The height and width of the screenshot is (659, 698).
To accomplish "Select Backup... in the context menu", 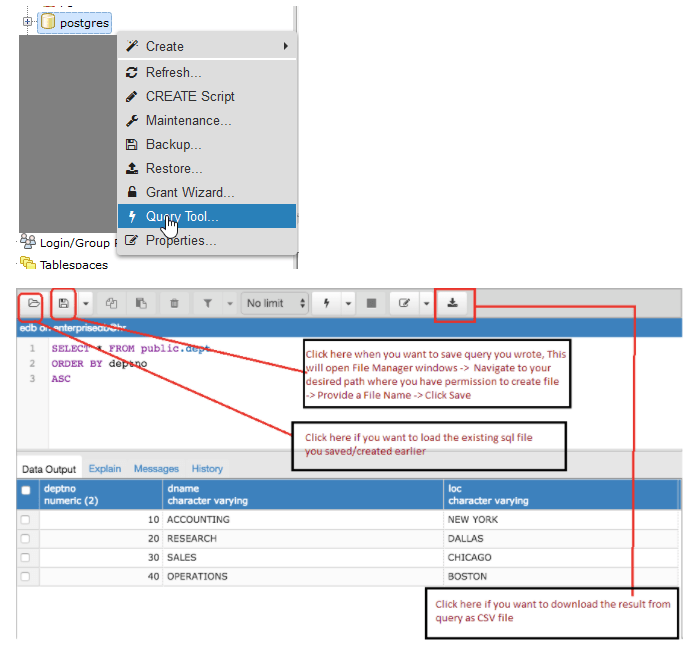I will pos(173,145).
